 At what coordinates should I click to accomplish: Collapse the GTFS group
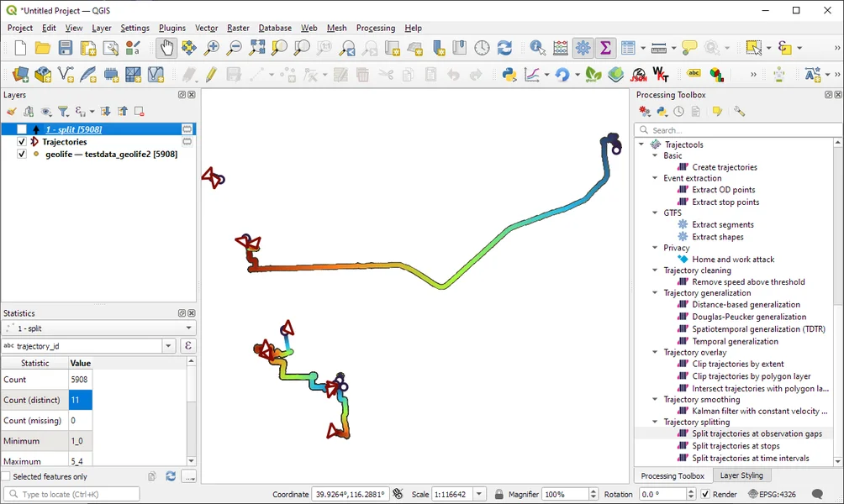pos(655,213)
